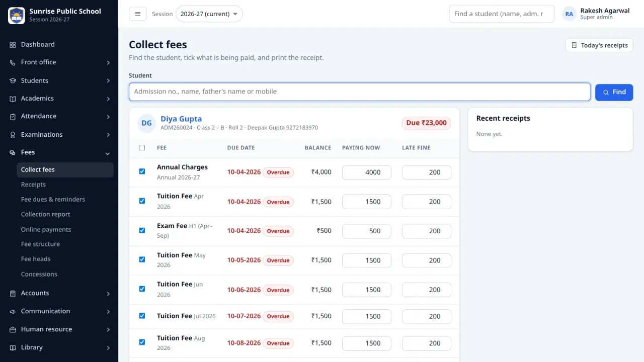Uncheck the Annual Charges fee checkbox
The image size is (644, 362).
[x=142, y=171]
